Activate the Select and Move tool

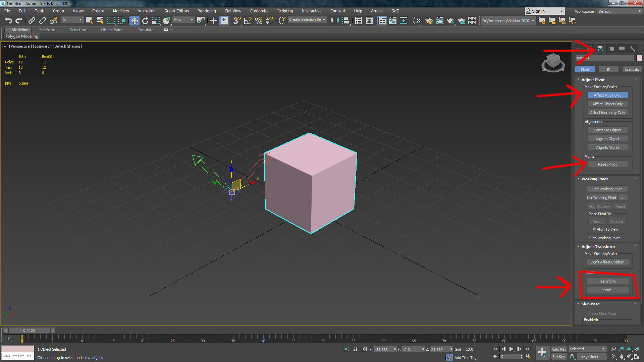pyautogui.click(x=134, y=20)
